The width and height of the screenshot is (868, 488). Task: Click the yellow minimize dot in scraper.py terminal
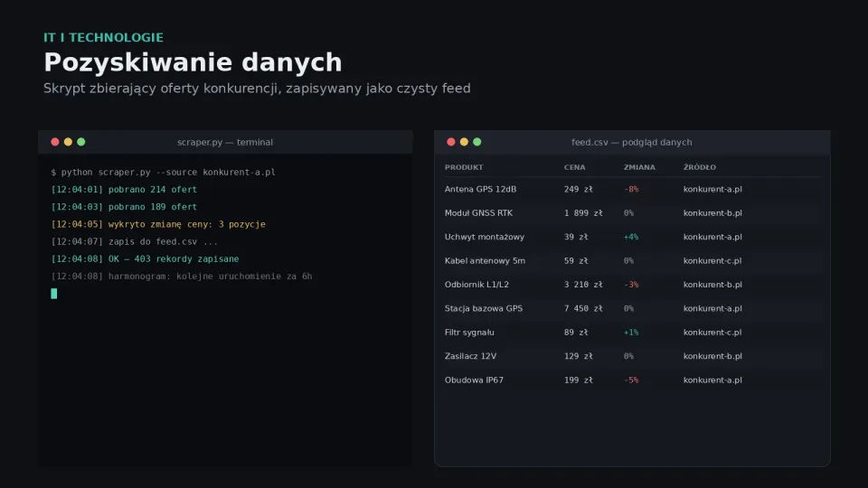pyautogui.click(x=68, y=142)
